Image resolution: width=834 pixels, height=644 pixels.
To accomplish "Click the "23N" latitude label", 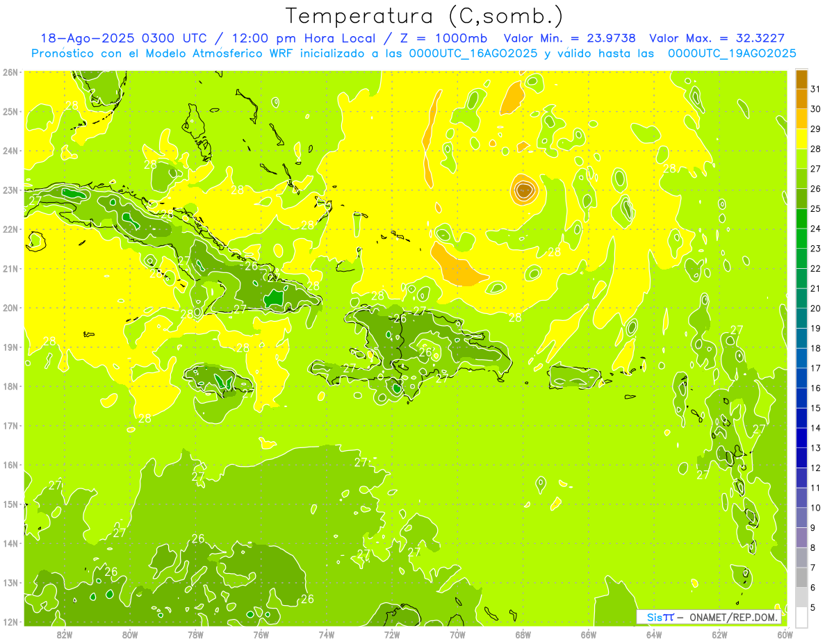I will pos(10,190).
